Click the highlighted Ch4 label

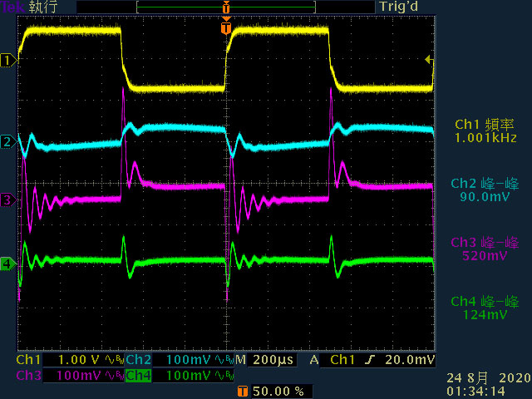click(139, 376)
